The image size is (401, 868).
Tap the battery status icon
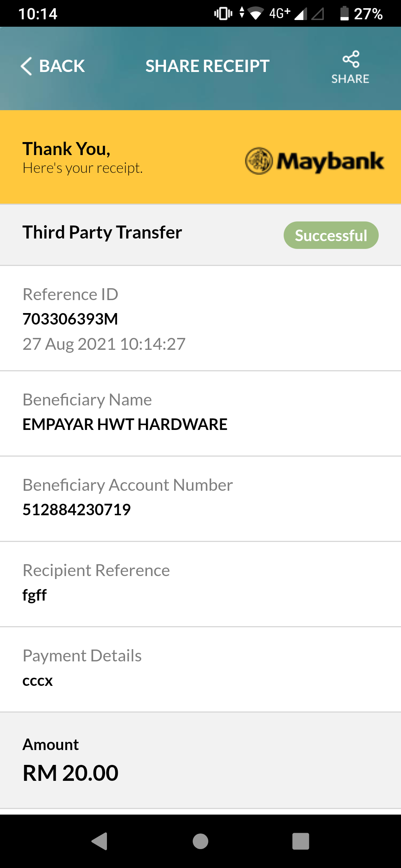pyautogui.click(x=345, y=13)
